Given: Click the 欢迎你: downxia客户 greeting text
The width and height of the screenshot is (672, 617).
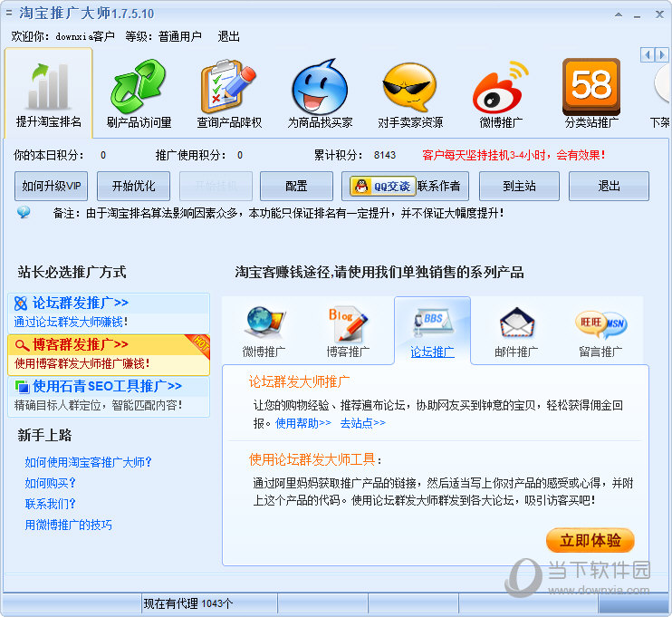Looking at the screenshot, I should (63, 36).
